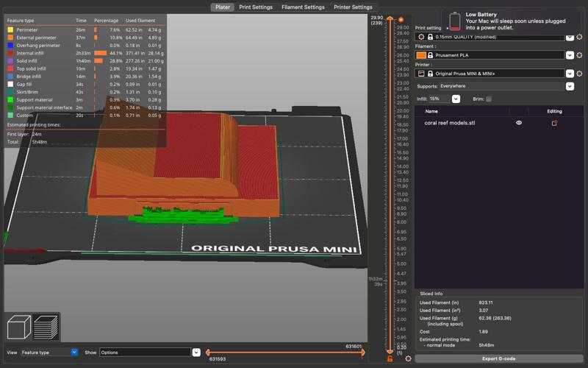Click left thumb of horizontal move slider
588x368 pixels.
(208, 353)
